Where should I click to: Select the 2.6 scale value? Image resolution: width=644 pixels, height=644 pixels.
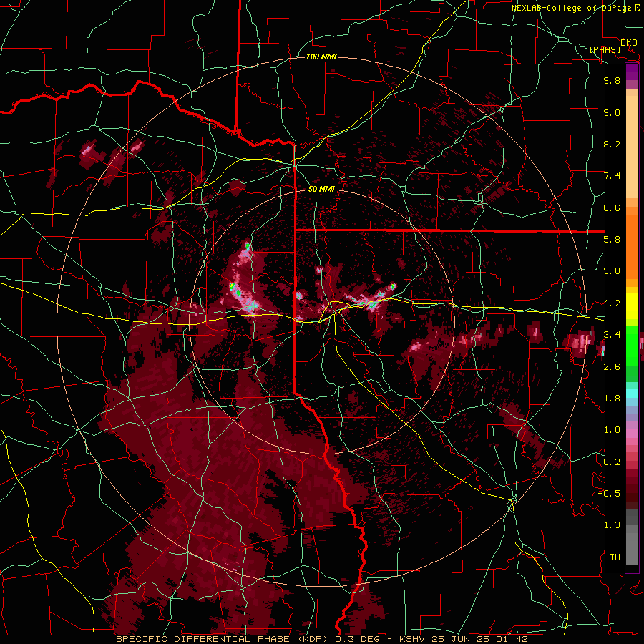coord(612,367)
